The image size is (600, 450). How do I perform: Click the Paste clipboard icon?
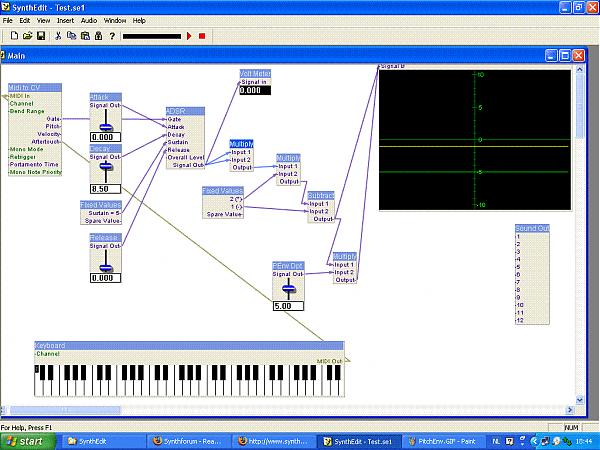point(85,36)
